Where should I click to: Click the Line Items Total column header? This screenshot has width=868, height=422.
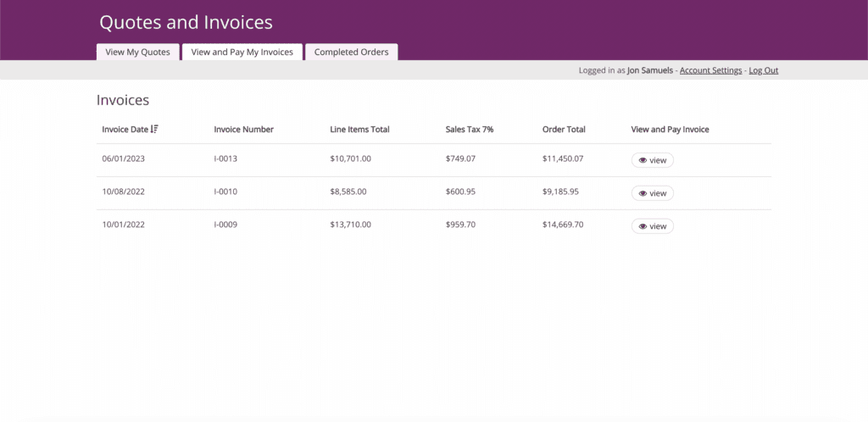pos(359,130)
